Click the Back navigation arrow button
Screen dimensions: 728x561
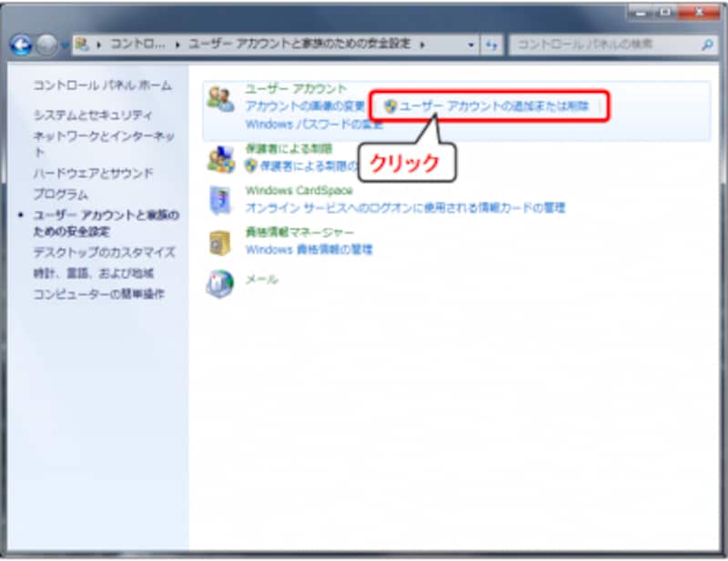[21, 45]
